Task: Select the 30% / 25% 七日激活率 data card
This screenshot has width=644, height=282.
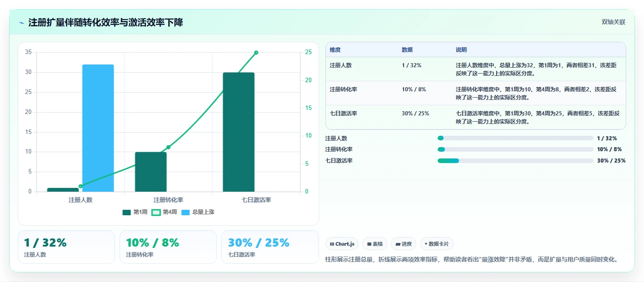Action: 270,247
